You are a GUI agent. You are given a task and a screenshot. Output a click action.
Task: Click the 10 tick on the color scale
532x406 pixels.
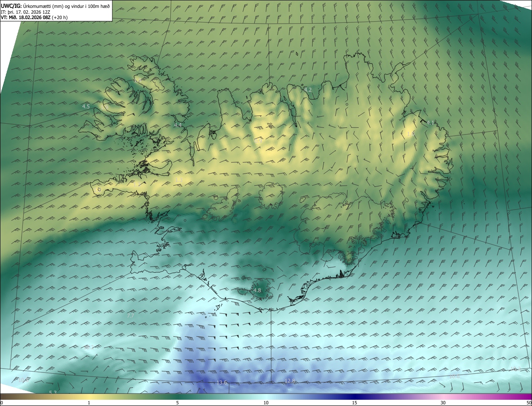coord(266,403)
